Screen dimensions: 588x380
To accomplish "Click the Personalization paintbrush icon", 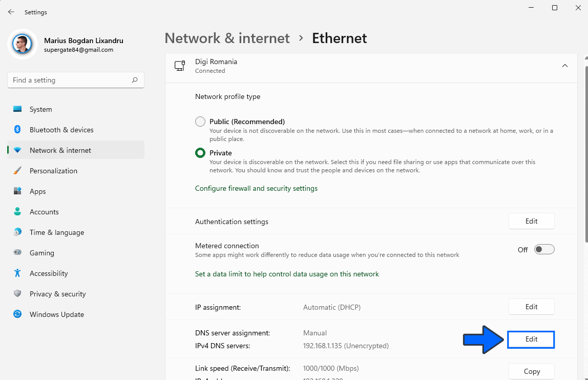I will pos(17,170).
